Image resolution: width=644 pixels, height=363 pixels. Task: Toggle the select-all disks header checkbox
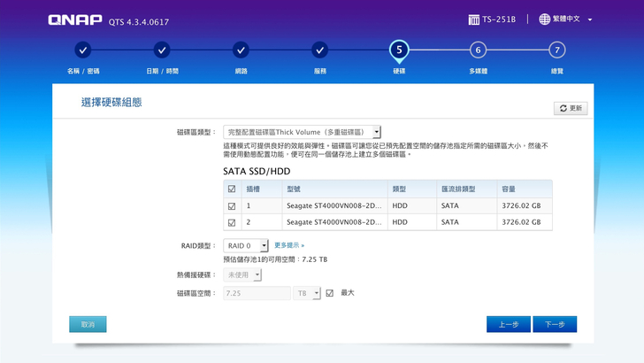(232, 189)
